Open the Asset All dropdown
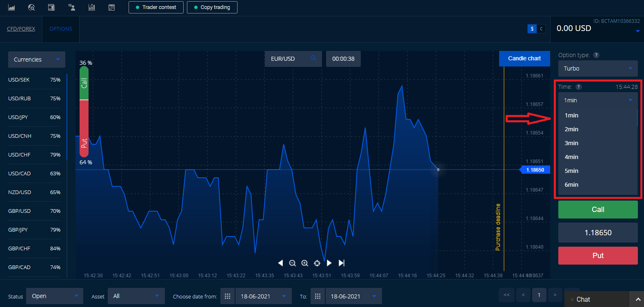Image resolution: width=644 pixels, height=307 pixels. 136,296
